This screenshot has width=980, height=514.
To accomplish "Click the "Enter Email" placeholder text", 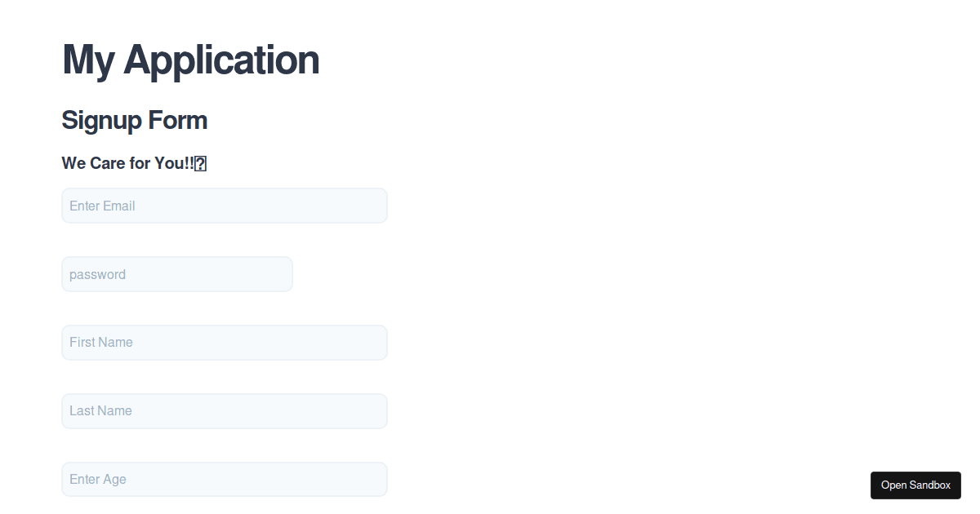I will [x=102, y=206].
